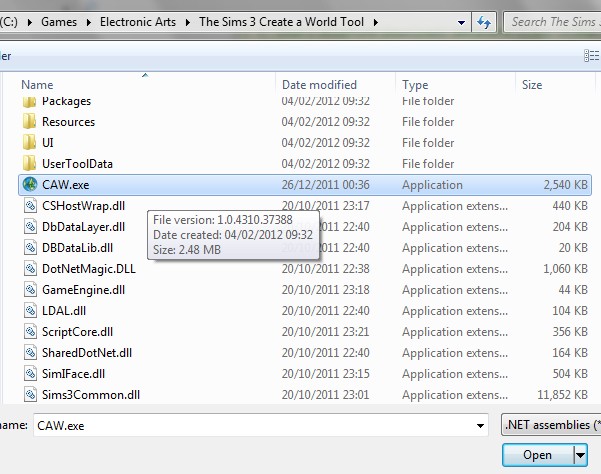Expand arrow after The Sims 3 Create a World Tool

376,22
